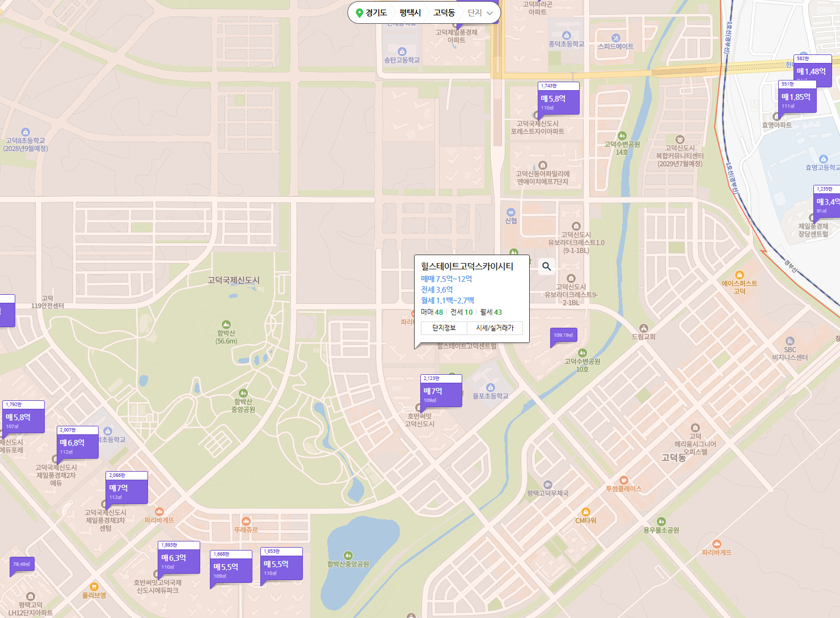Select the 헤리움시그니어 오피스텔 map icon
This screenshot has height=618, width=840.
695,428
